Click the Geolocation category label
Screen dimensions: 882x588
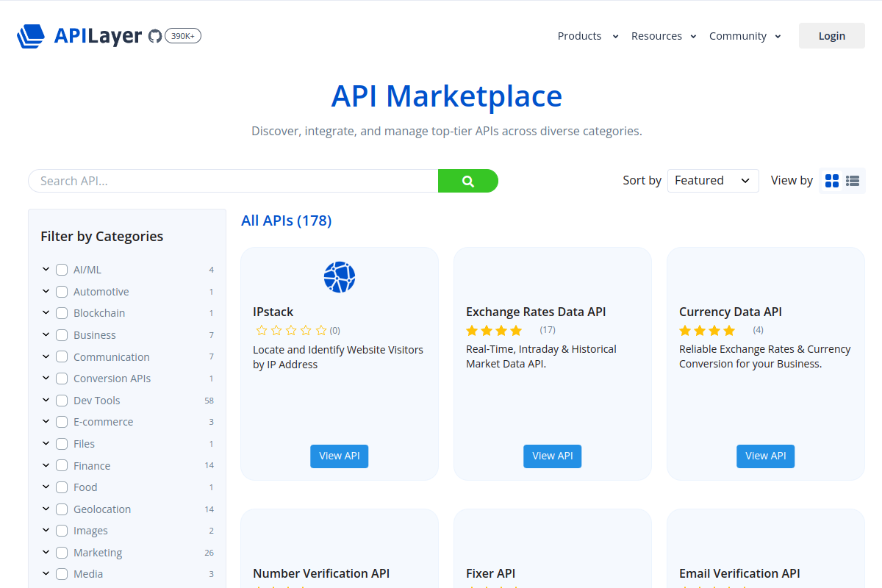pos(102,509)
